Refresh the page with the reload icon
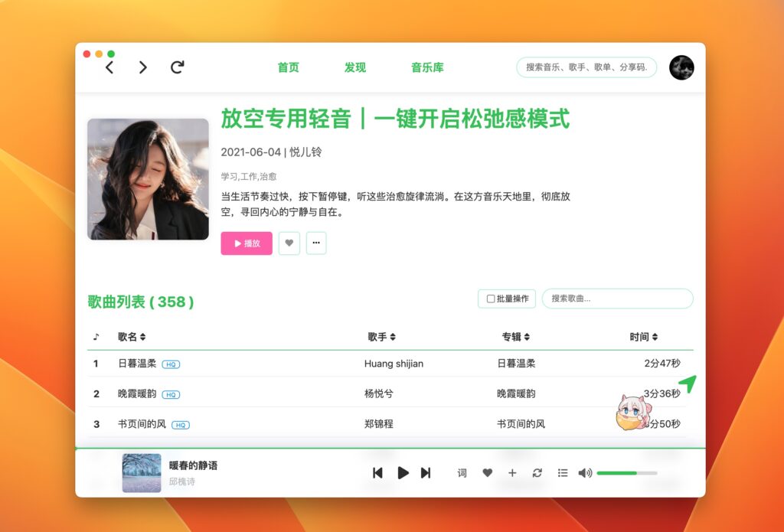 [x=176, y=67]
